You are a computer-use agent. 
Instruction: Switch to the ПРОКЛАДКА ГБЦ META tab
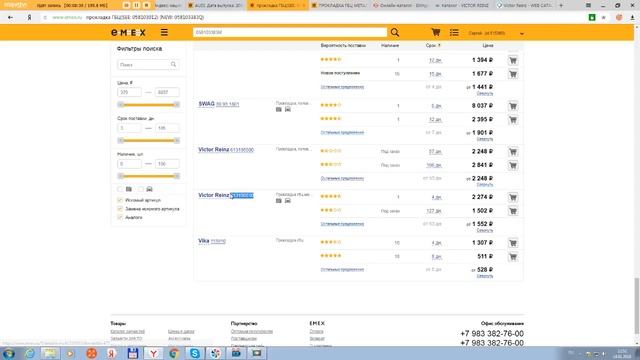[339, 6]
